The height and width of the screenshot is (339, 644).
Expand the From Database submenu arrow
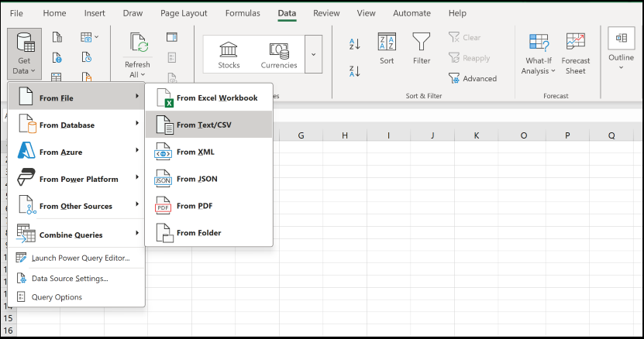137,123
